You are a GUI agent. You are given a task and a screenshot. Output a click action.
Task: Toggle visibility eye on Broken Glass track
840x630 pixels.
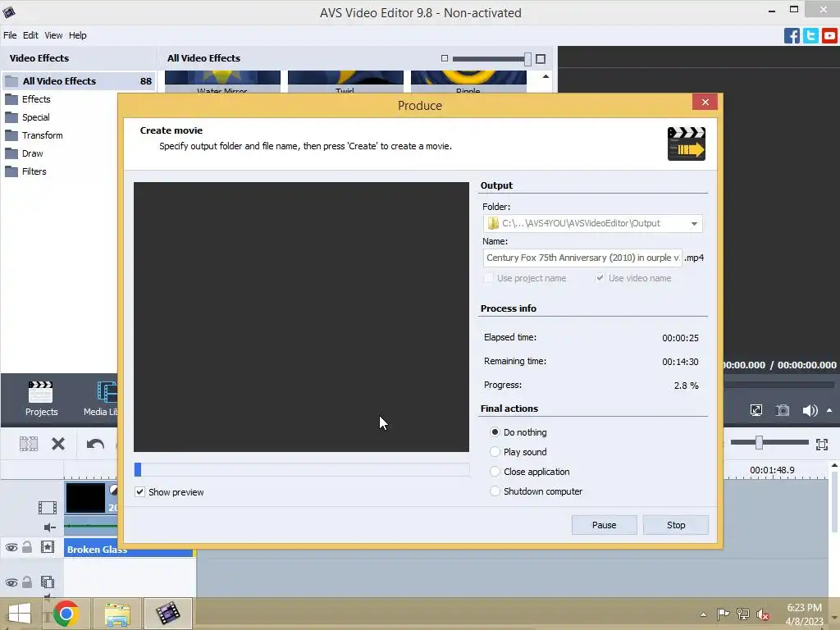pyautogui.click(x=11, y=547)
